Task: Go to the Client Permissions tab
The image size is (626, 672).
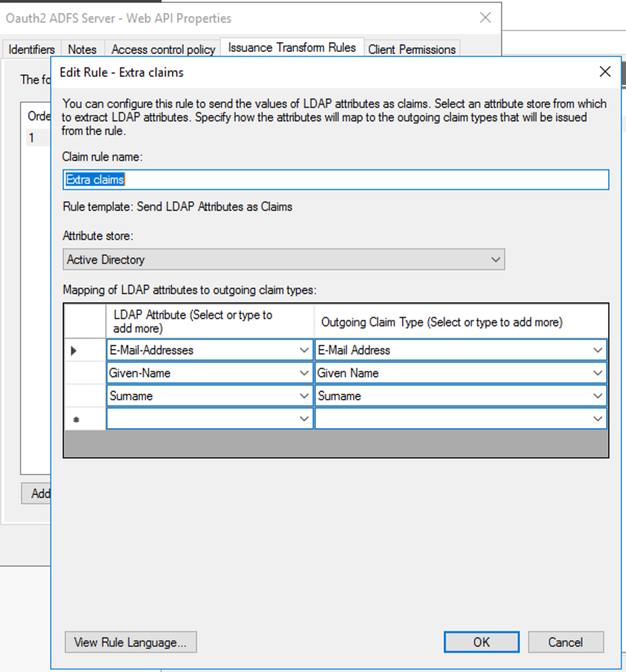Action: coord(411,49)
